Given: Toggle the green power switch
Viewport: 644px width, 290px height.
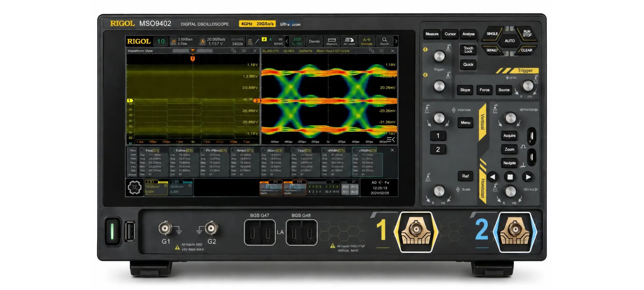Looking at the screenshot, I should click(x=112, y=231).
